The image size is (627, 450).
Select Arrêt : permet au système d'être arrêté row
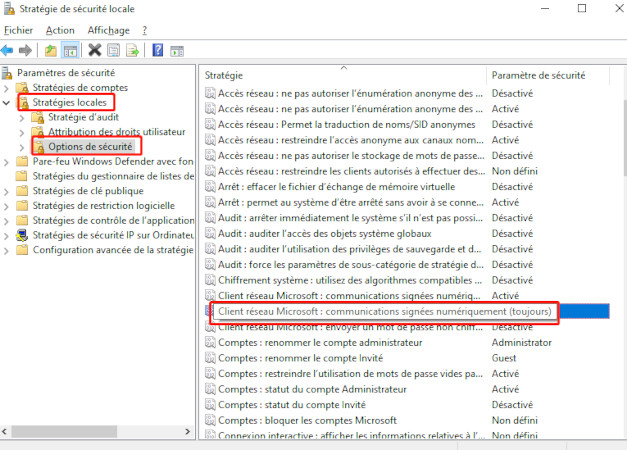coord(351,202)
